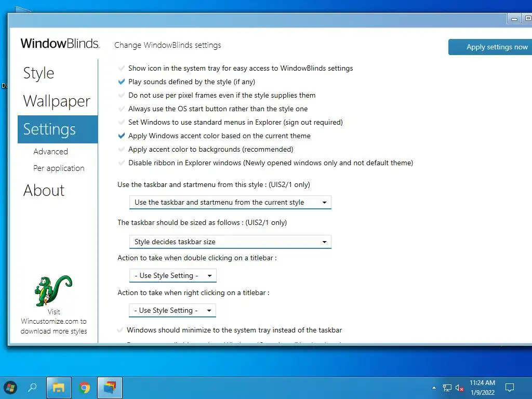Screen dimensions: 532x399
Task: Go to the Style section
Action: tap(38, 73)
